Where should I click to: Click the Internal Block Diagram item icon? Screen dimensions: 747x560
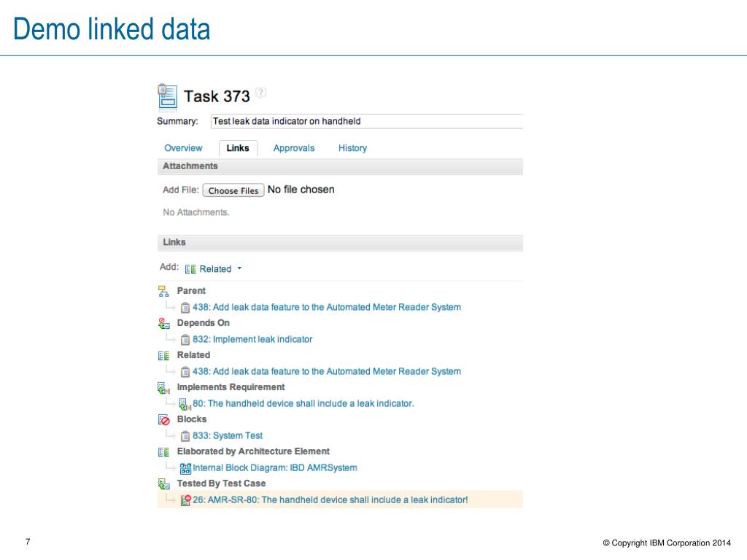[x=185, y=468]
